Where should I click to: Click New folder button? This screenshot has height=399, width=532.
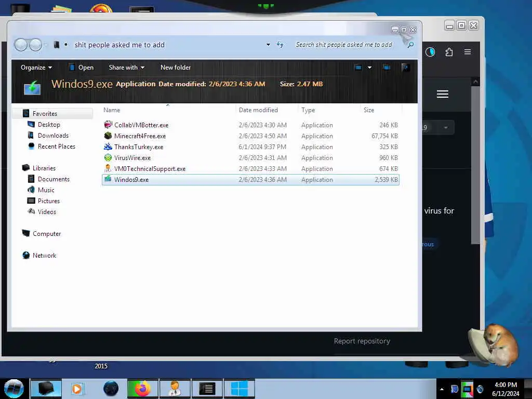tap(176, 68)
